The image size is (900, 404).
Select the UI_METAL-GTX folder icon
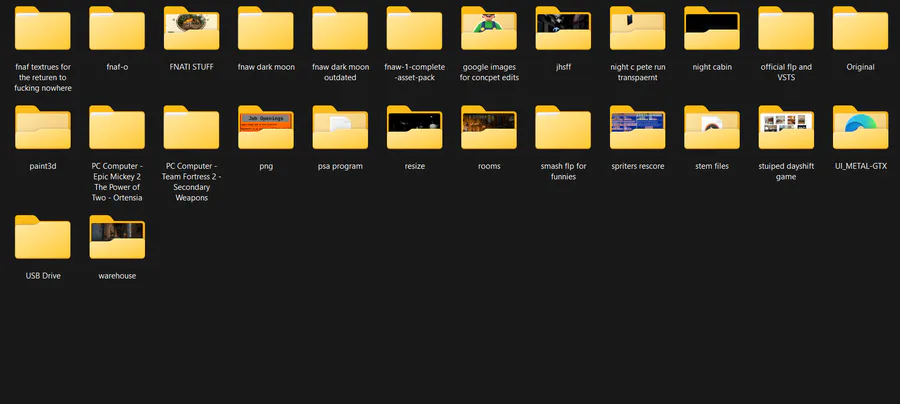click(x=860, y=127)
